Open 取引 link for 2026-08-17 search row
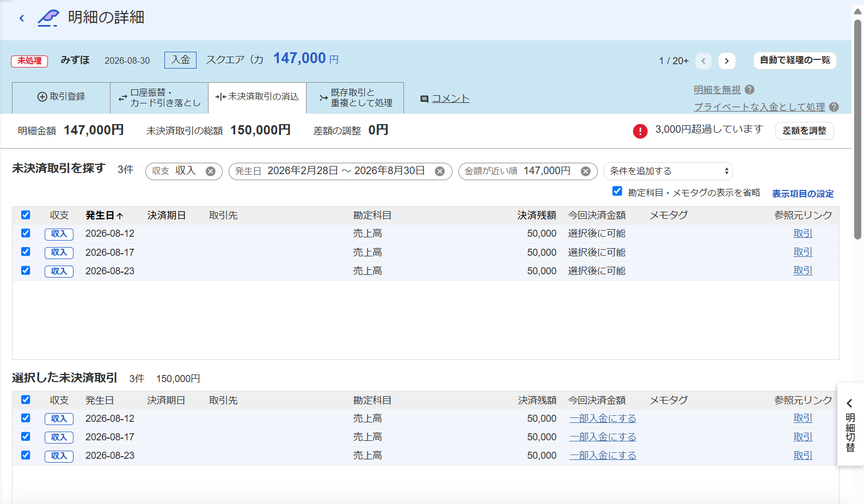The image size is (864, 504). [x=802, y=252]
